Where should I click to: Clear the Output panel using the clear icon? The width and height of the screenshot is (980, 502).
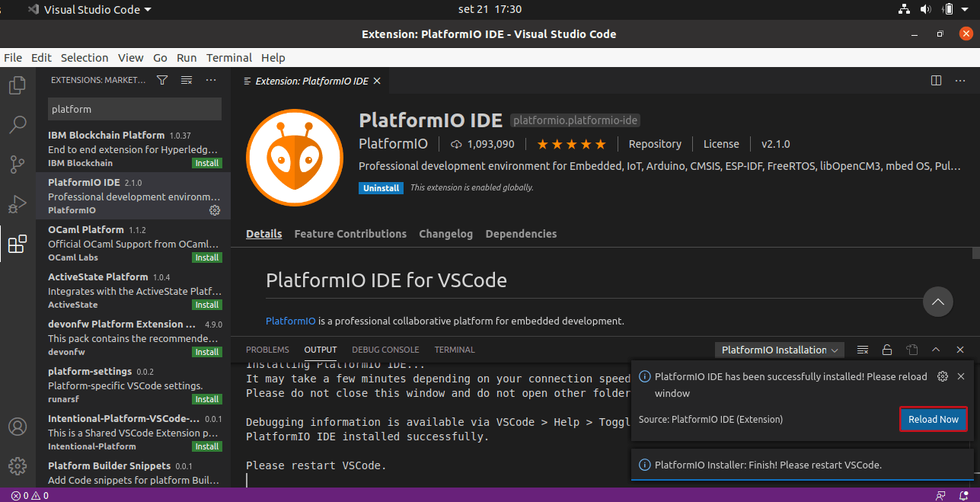click(863, 350)
